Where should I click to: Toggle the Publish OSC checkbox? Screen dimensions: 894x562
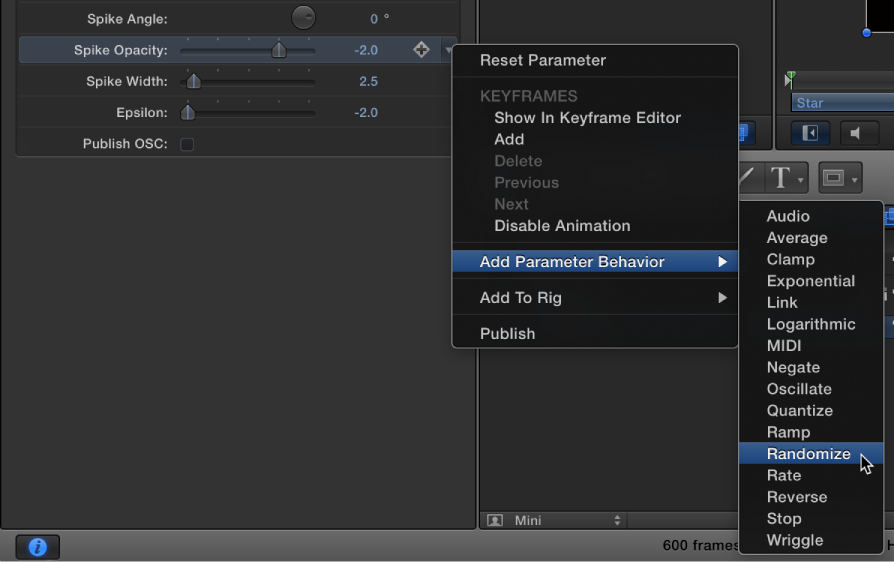coord(187,144)
